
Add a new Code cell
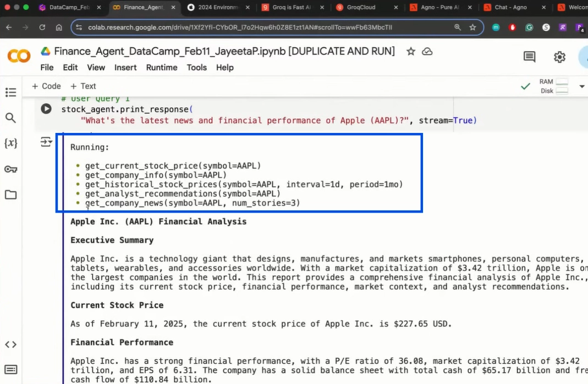tap(46, 86)
